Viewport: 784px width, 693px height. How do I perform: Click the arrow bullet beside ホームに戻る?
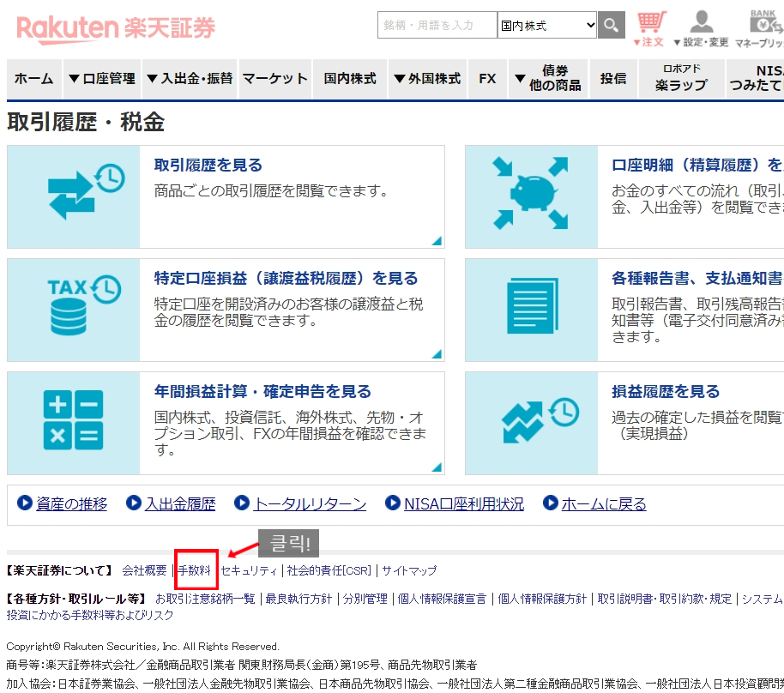(x=551, y=503)
